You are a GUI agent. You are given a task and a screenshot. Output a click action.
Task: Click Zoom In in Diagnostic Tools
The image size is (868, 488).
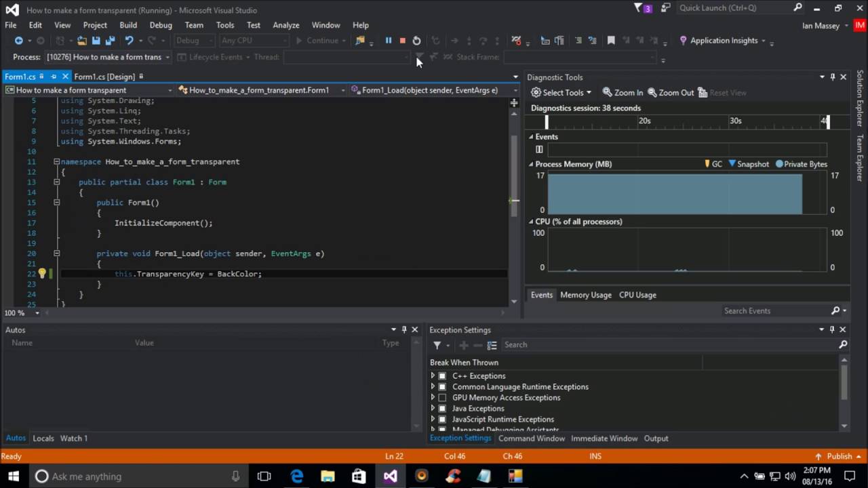pos(621,92)
